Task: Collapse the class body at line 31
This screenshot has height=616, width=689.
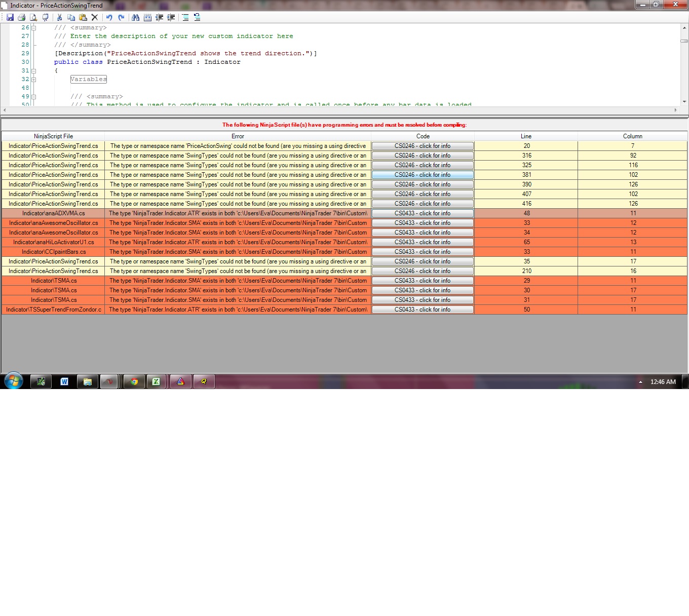Action: tap(34, 71)
